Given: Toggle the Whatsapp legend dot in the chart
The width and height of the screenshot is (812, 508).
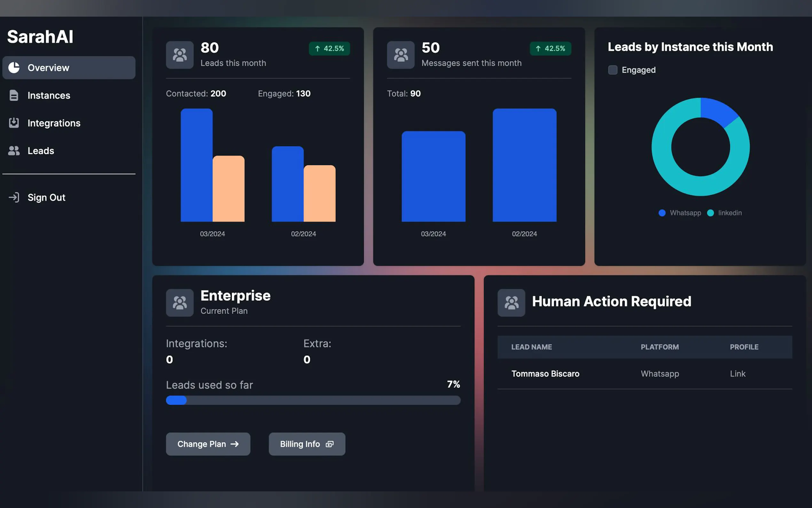Looking at the screenshot, I should tap(662, 213).
